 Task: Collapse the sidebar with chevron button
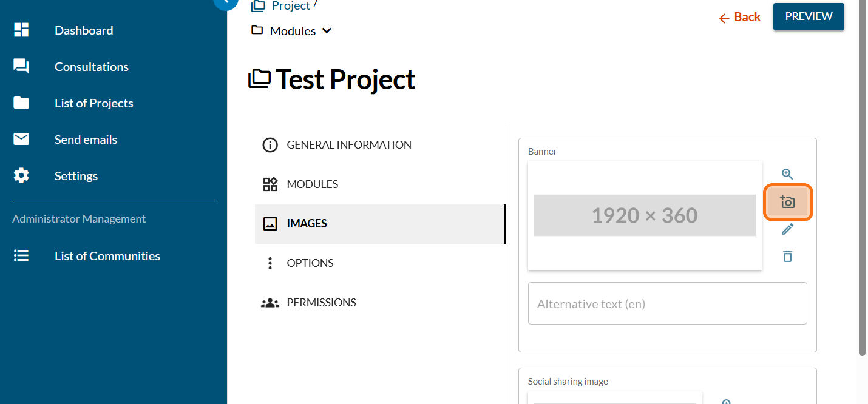pos(225,2)
